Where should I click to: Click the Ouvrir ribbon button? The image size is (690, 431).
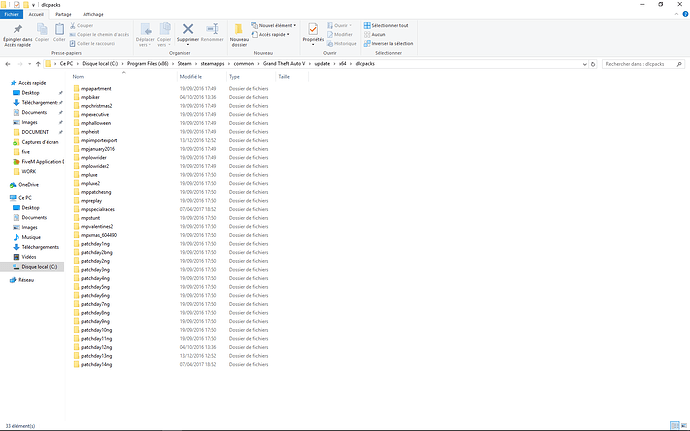[x=339, y=26]
